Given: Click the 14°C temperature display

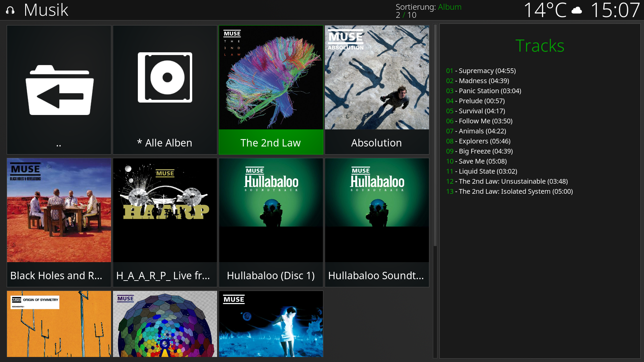Looking at the screenshot, I should coord(545,10).
